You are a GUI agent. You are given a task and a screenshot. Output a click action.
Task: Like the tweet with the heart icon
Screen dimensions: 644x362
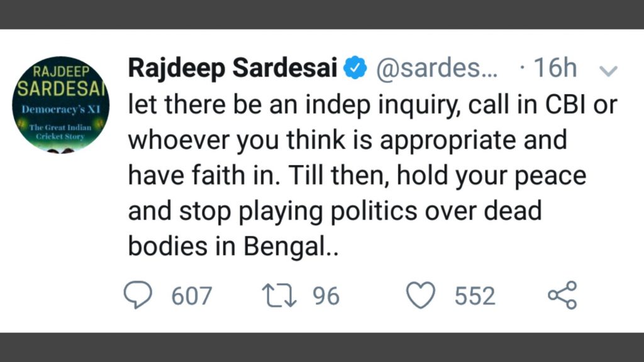[421, 296]
